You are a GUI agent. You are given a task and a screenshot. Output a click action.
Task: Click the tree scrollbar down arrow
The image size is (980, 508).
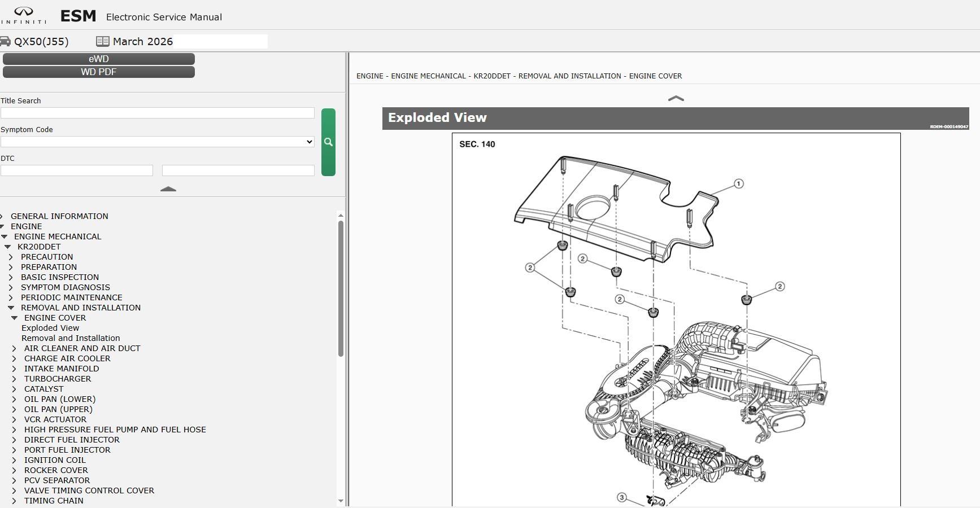[x=341, y=501]
